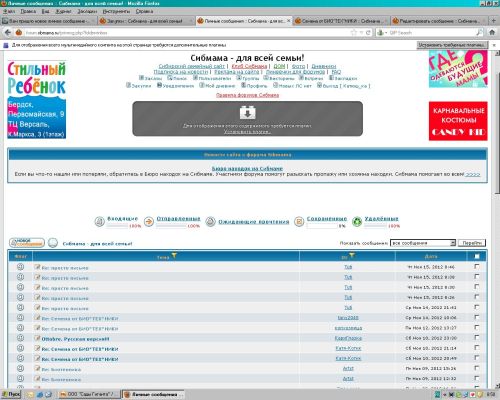Click the Выход logout link

(343, 86)
